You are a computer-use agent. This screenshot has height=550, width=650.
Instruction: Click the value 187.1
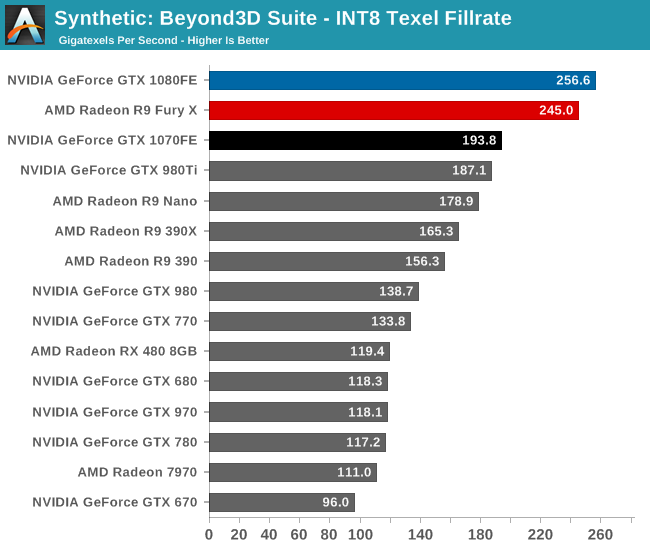click(x=469, y=170)
